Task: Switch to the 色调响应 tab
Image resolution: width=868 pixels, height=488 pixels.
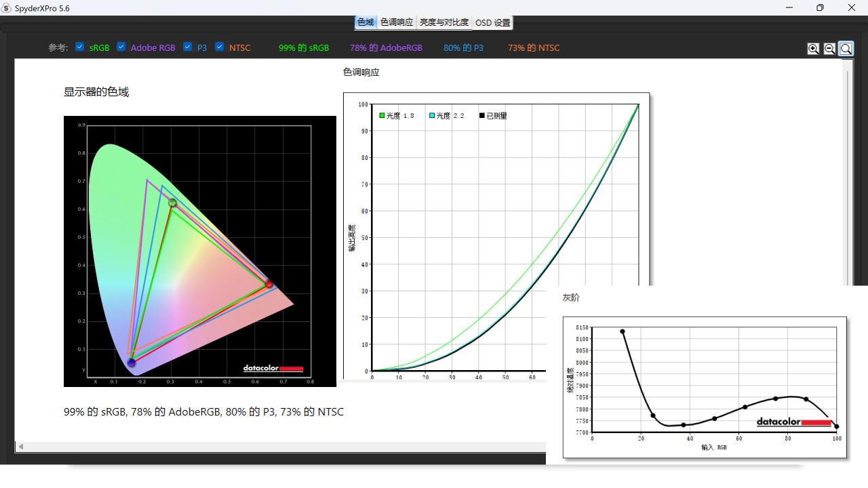Action: [396, 22]
